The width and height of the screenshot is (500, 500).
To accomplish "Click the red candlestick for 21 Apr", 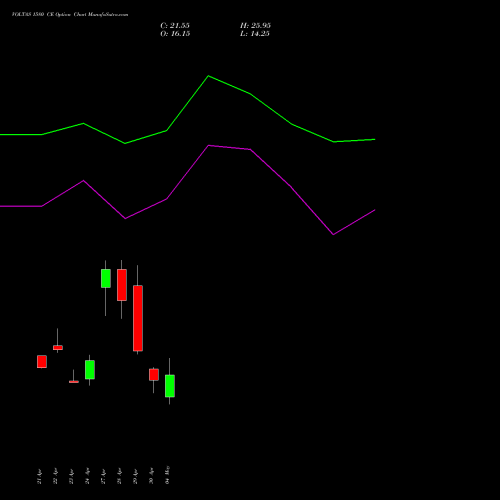I will (x=42, y=362).
